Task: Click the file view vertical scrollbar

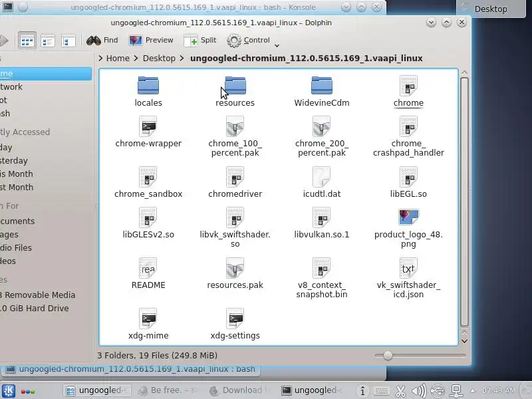Action: click(x=464, y=201)
